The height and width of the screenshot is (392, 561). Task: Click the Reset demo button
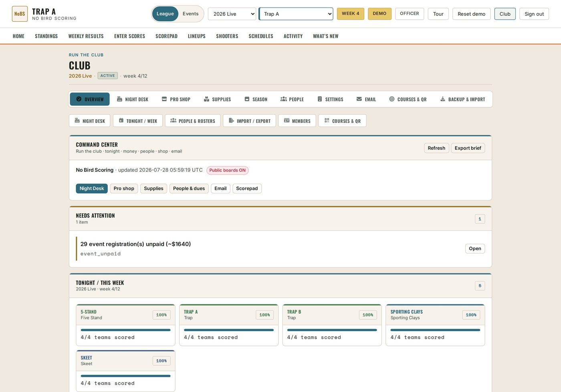click(x=471, y=14)
